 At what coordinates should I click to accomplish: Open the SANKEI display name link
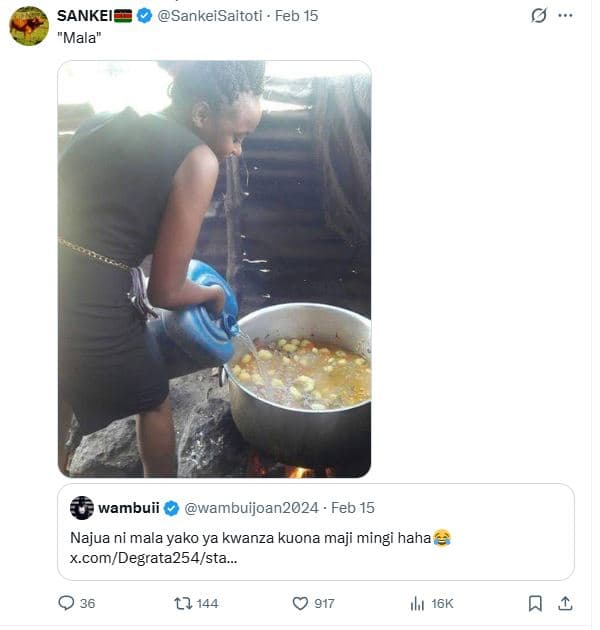coord(84,16)
